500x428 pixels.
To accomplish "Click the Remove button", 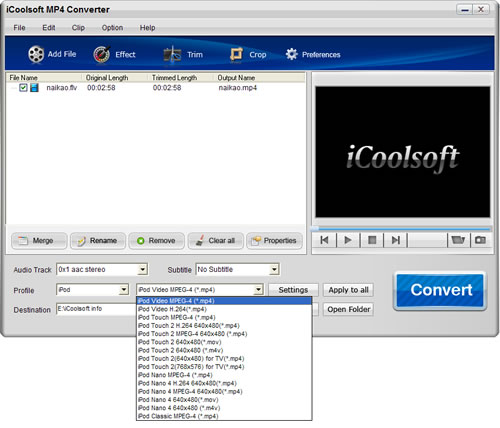I will 156,241.
